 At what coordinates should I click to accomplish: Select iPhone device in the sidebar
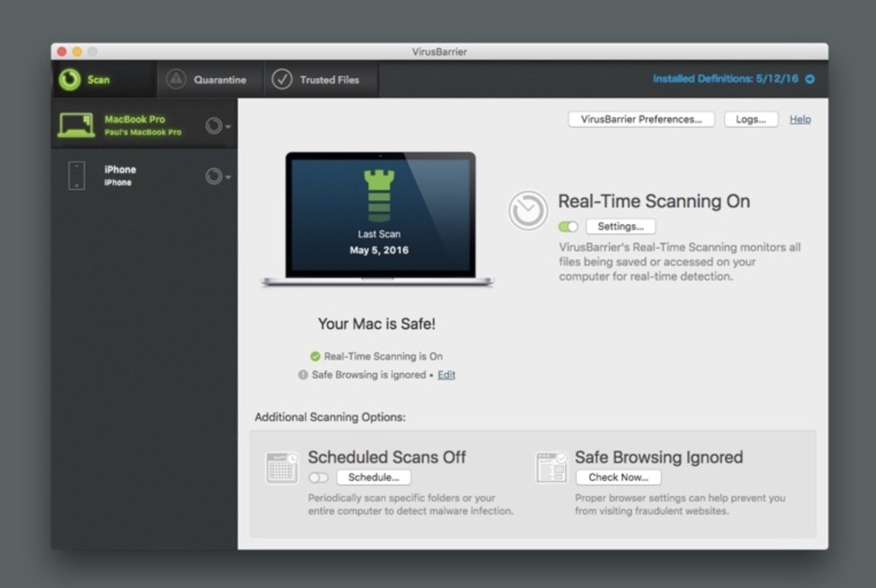tap(144, 175)
